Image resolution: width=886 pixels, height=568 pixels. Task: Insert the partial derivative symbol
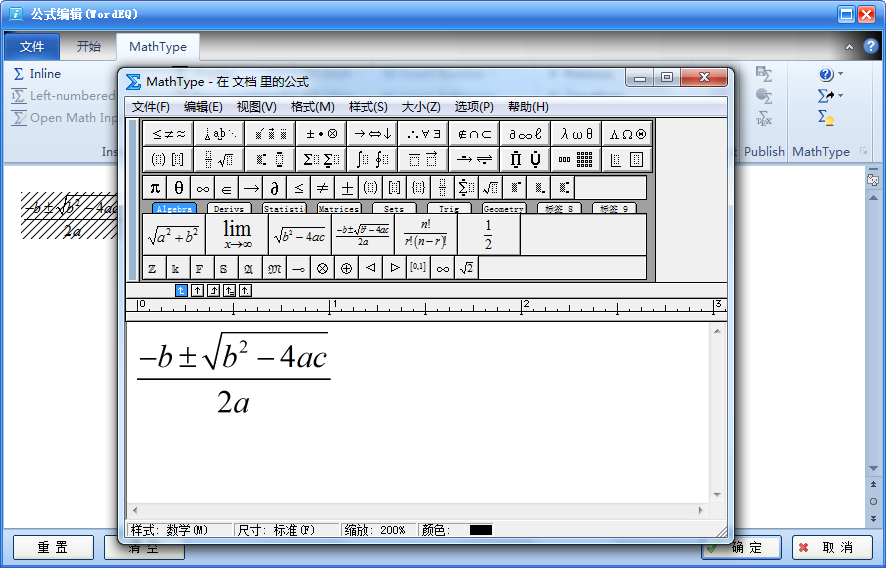click(x=275, y=188)
